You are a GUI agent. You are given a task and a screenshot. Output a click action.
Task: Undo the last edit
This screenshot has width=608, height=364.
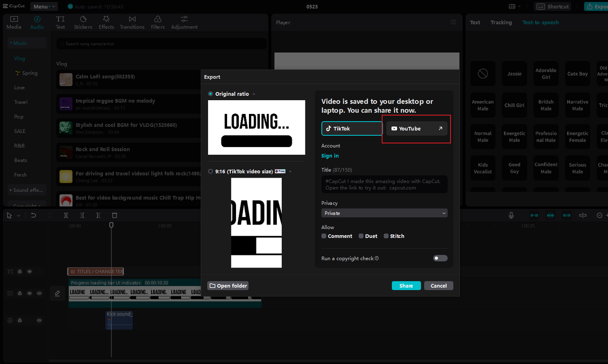tap(32, 215)
